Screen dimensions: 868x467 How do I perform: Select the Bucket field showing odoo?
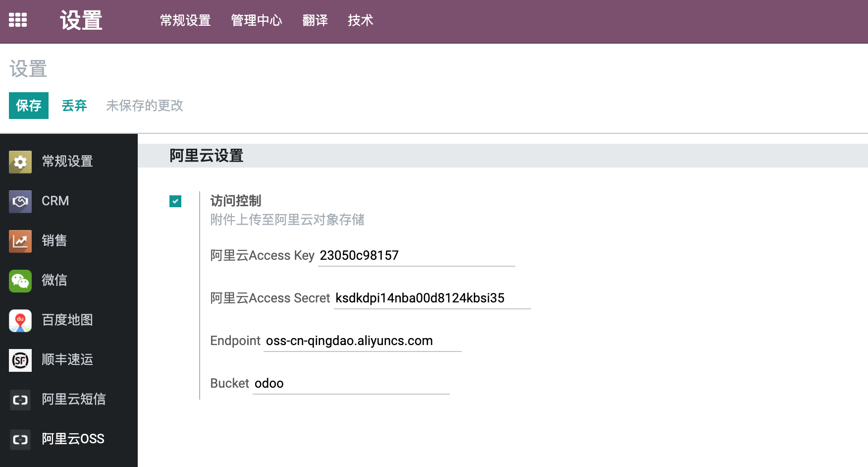coord(351,383)
